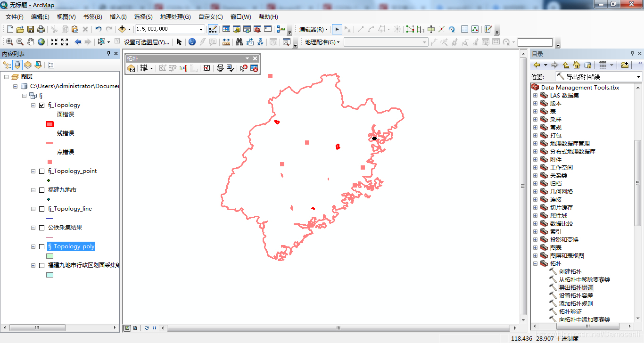Open the Go To XY tool

click(261, 42)
